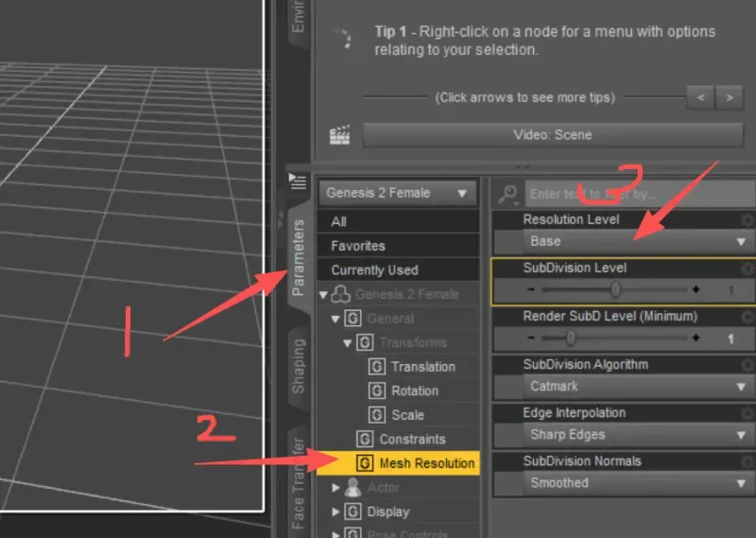This screenshot has height=538, width=756.
Task: Open the SubDivision Algorithm Catmark dropdown
Action: click(x=639, y=387)
